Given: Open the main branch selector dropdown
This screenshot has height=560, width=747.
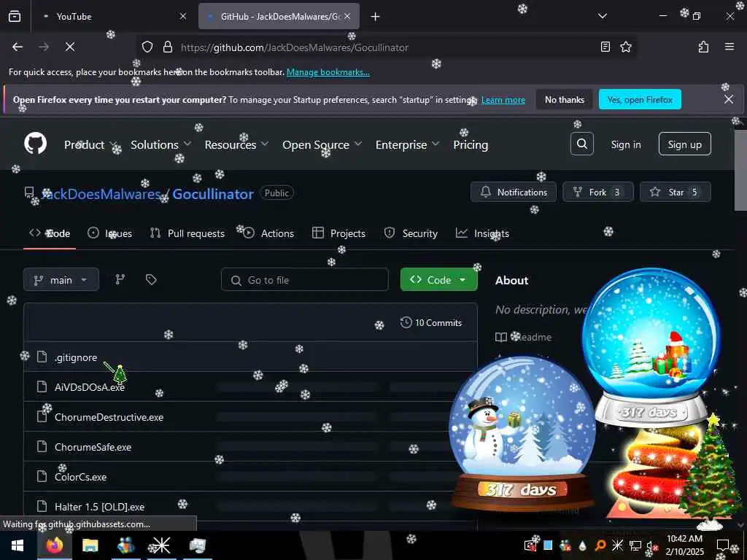Looking at the screenshot, I should (x=61, y=279).
